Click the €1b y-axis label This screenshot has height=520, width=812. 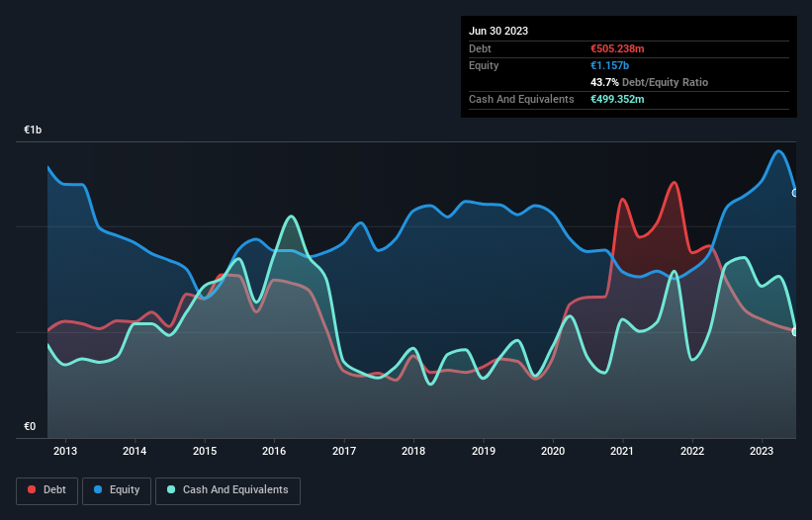click(x=33, y=130)
